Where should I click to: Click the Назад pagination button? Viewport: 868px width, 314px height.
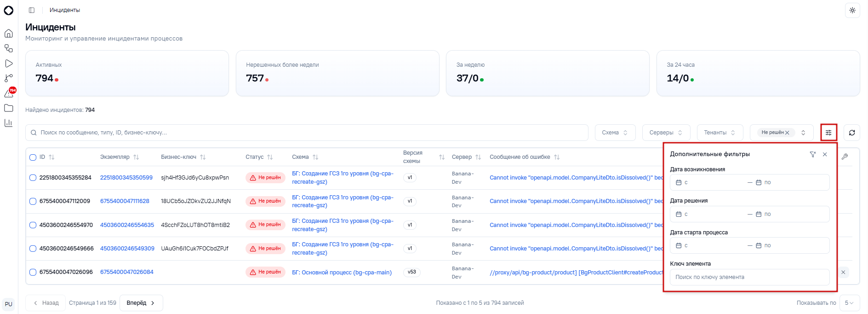pyautogui.click(x=46, y=303)
